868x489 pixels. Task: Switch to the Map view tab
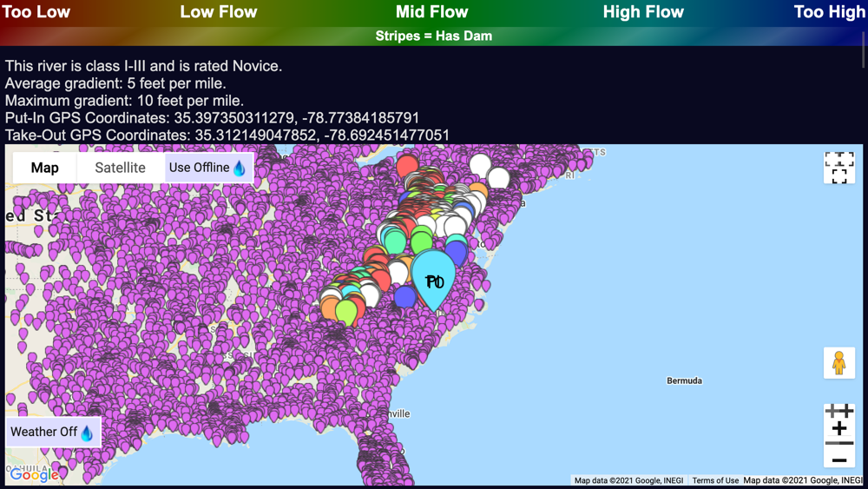(45, 168)
